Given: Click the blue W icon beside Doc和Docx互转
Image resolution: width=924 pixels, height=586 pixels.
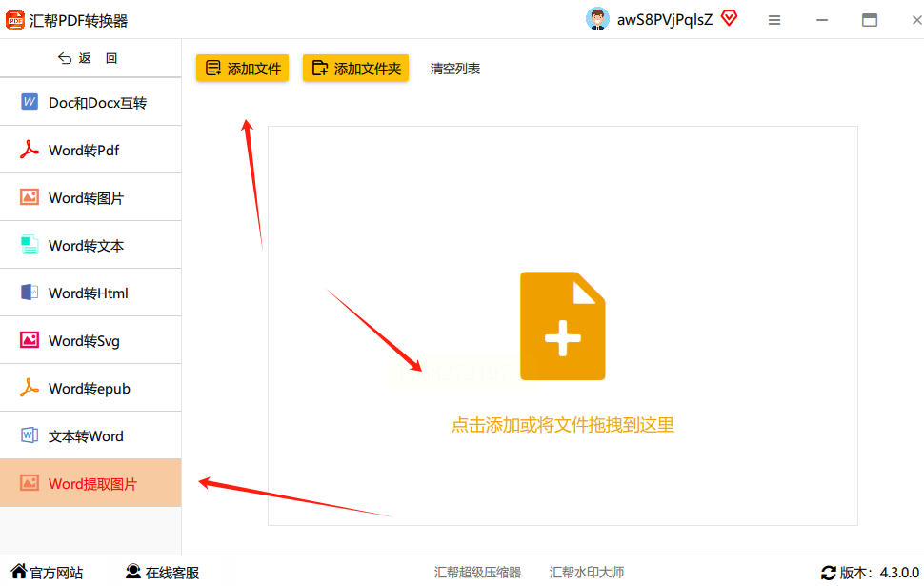Looking at the screenshot, I should (30, 102).
